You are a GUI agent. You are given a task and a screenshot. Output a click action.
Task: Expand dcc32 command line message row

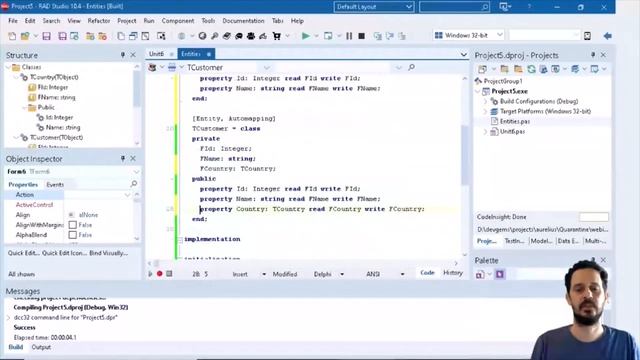(x=9, y=317)
